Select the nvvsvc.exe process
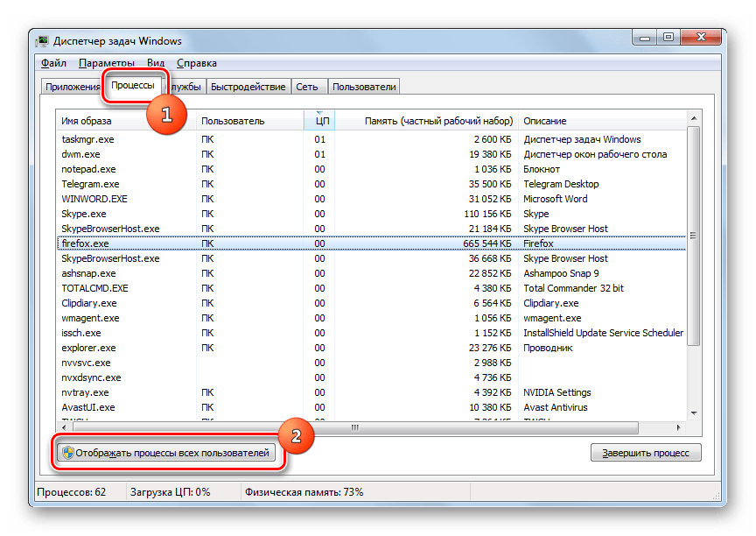 pos(371,363)
